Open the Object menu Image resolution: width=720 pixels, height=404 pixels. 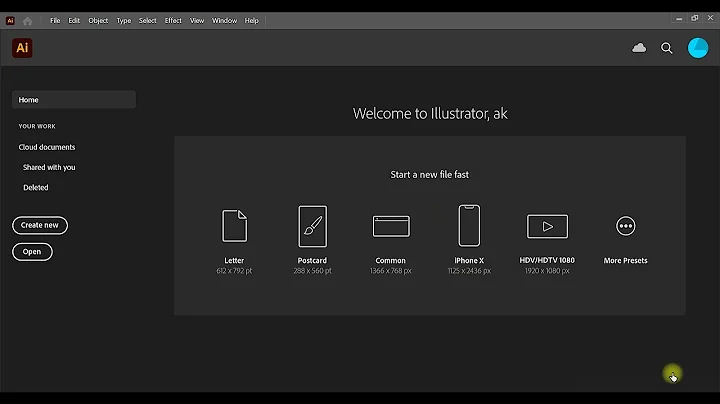click(98, 21)
